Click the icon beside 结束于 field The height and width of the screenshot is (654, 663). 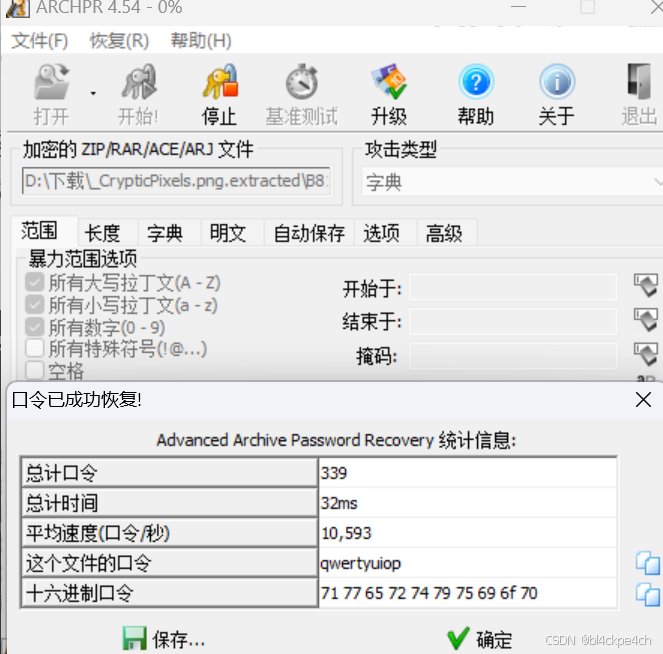coord(646,320)
